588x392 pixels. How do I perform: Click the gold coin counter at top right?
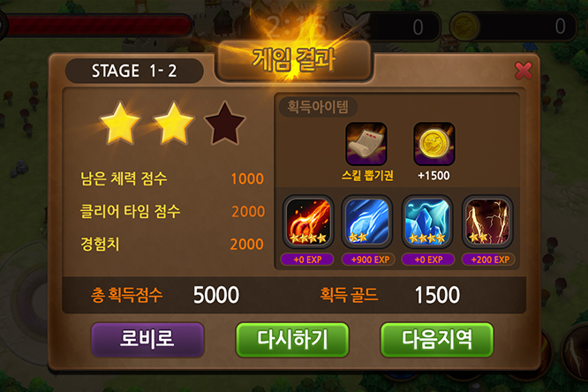(x=514, y=26)
